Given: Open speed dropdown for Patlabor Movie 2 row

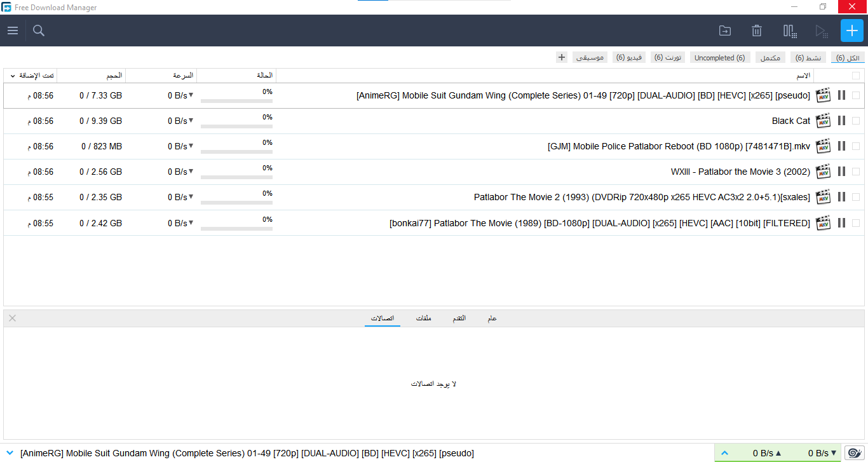Looking at the screenshot, I should tap(191, 197).
